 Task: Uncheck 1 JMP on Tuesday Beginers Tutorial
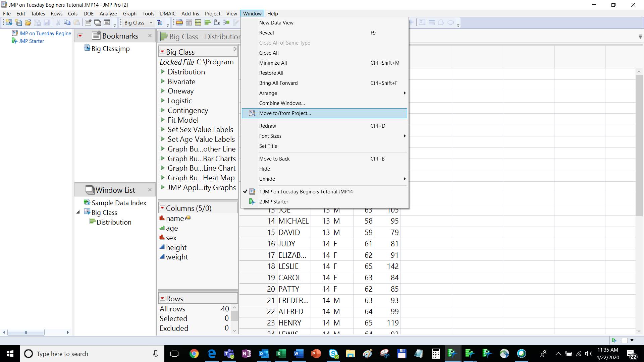click(306, 191)
